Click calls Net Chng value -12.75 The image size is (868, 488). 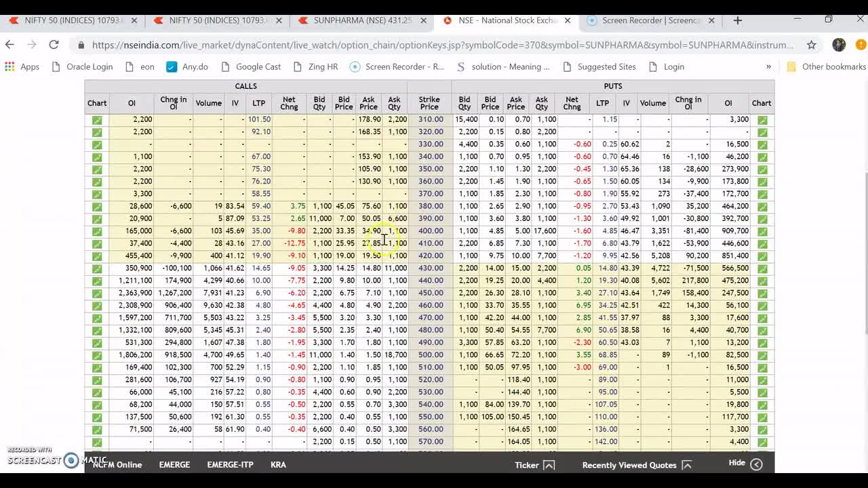pyautogui.click(x=294, y=243)
